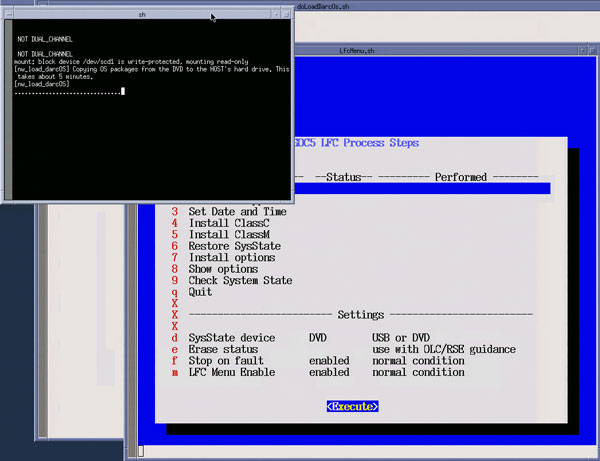Maximize the sh terminal window
This screenshot has height=461, width=600.
pyautogui.click(x=284, y=13)
